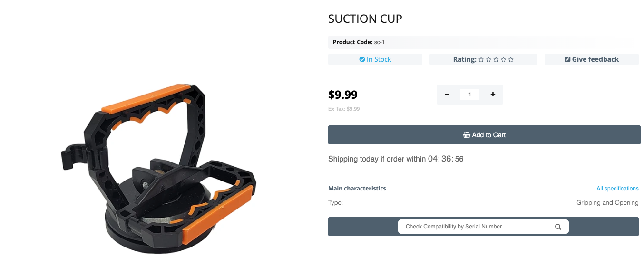Click the In Stock checkmark icon
This screenshot has height=276, width=644.
click(362, 59)
